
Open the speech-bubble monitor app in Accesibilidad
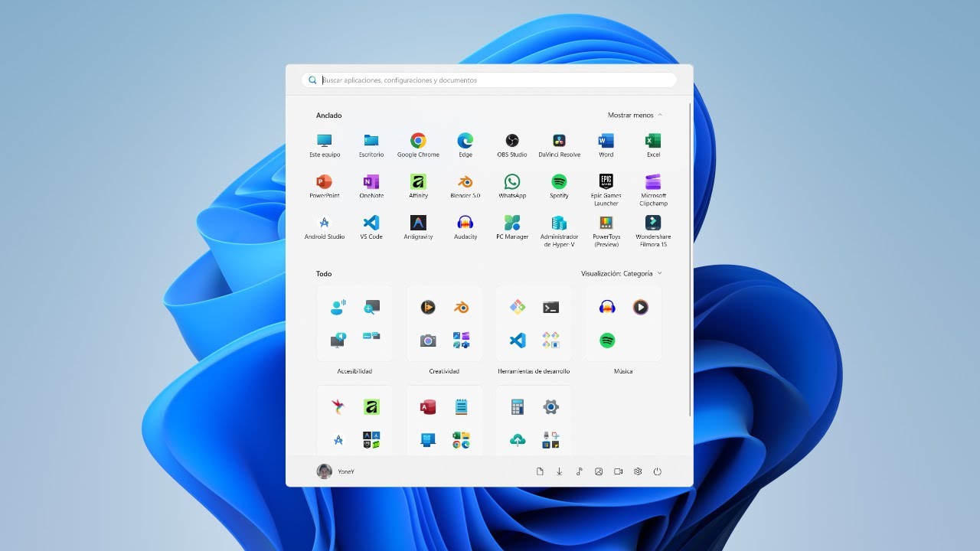(338, 340)
